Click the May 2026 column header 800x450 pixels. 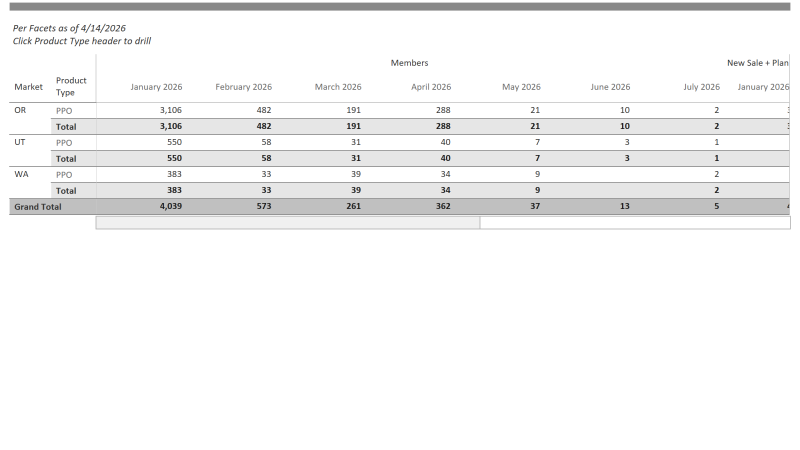tap(521, 87)
